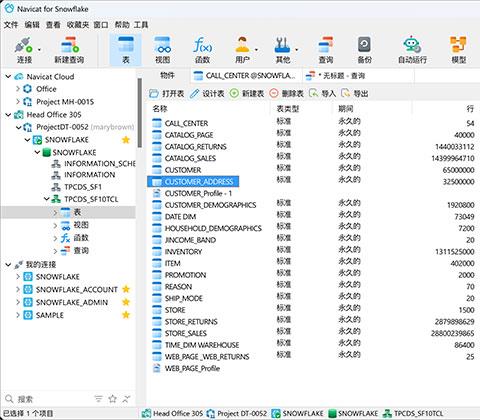Click the 导入 button
480x420 pixels.
click(x=322, y=94)
